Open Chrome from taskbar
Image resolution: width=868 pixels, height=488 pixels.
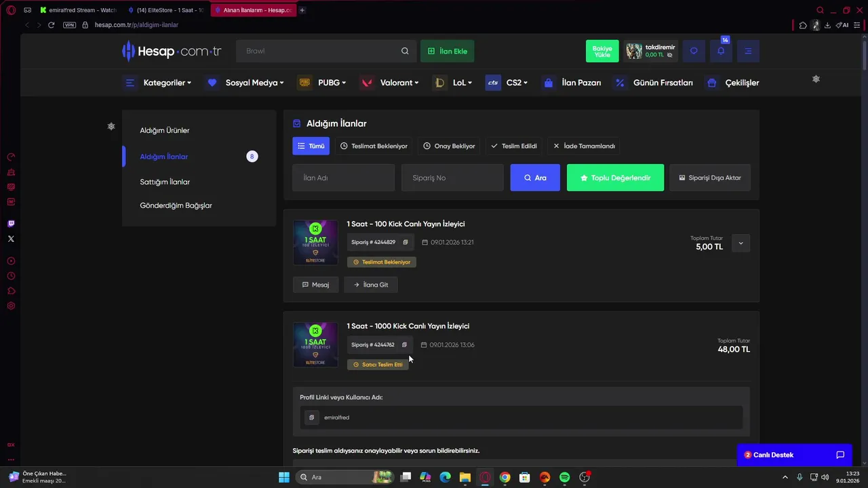[x=505, y=477]
